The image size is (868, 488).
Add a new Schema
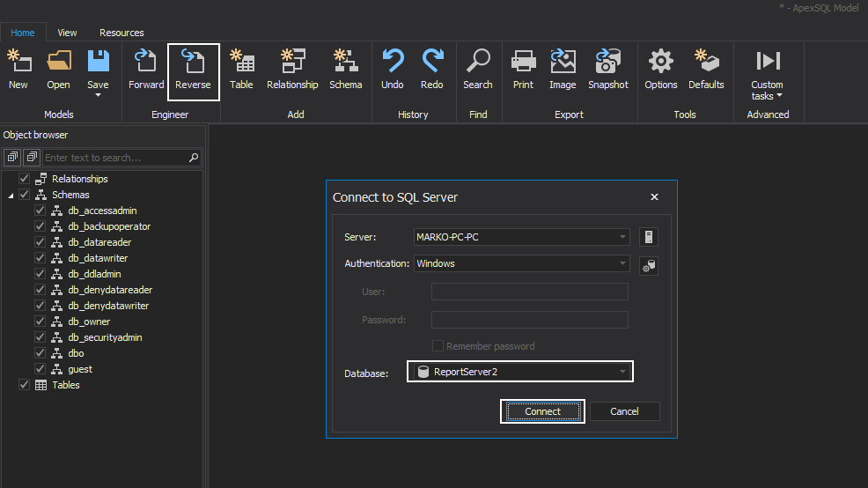click(345, 70)
